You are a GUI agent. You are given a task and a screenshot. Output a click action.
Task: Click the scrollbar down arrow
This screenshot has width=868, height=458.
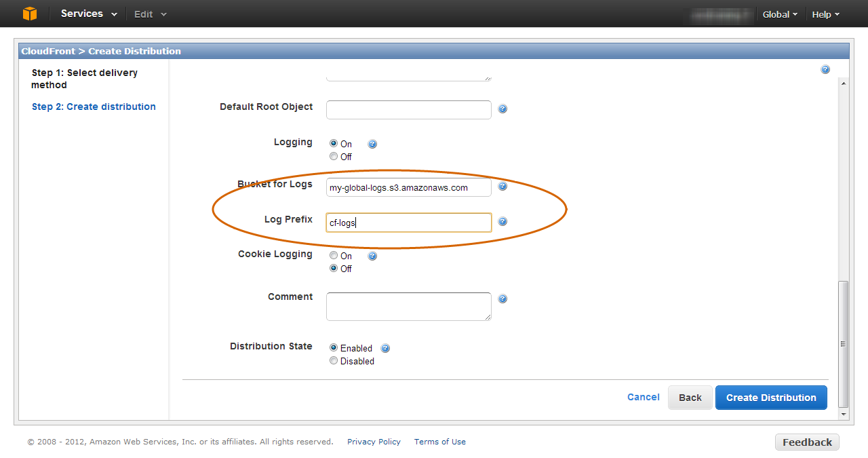coord(844,414)
